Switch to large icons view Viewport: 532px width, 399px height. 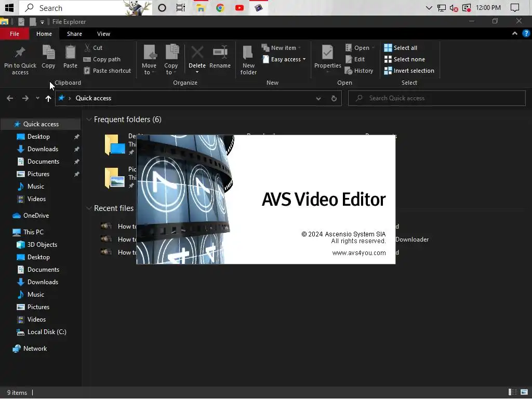(x=524, y=392)
